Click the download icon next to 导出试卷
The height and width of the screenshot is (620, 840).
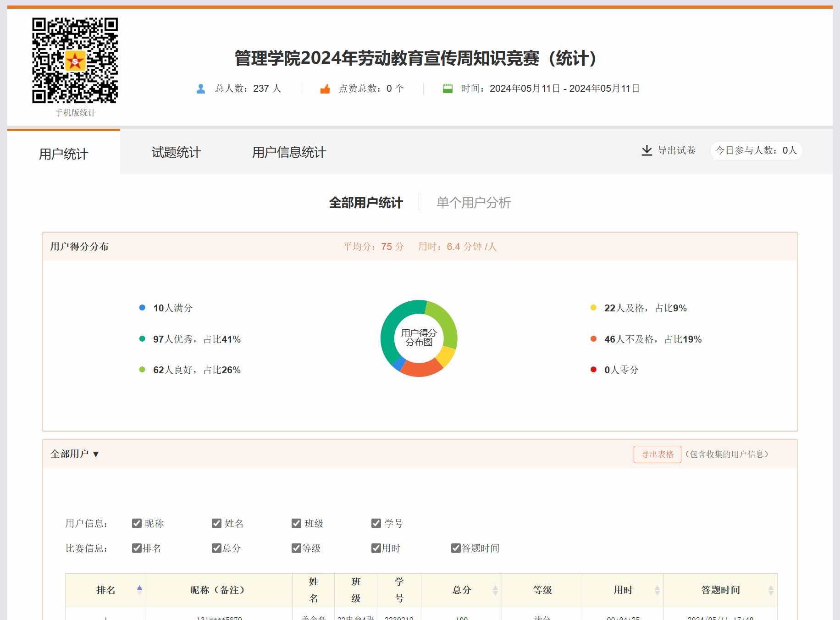(647, 150)
